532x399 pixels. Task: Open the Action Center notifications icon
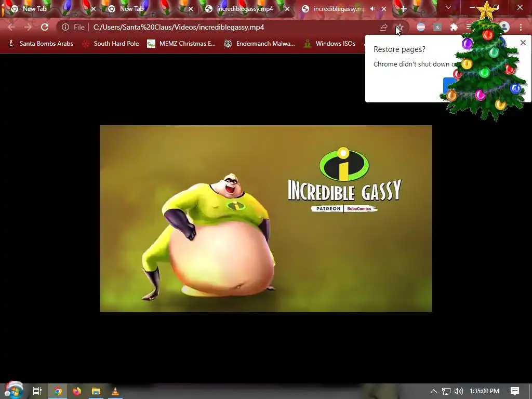pos(515,391)
